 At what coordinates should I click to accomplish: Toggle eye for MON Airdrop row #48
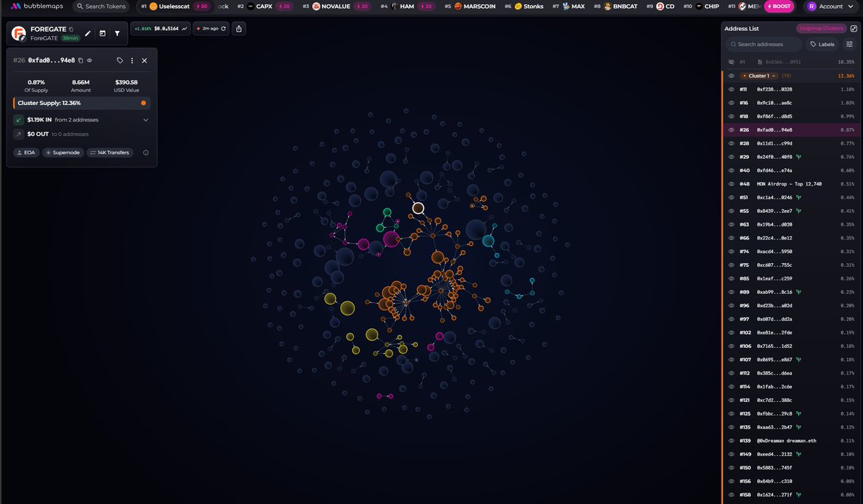pos(731,184)
